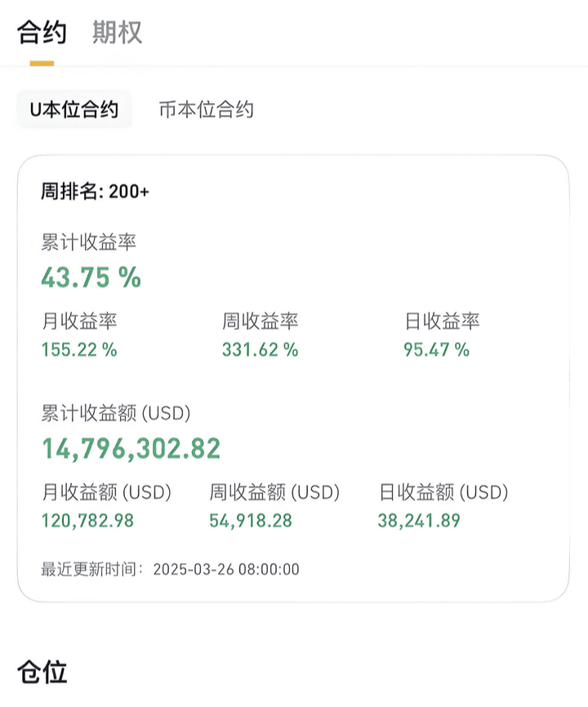Tap the 周收益率 label
This screenshot has width=588, height=707.
261,321
